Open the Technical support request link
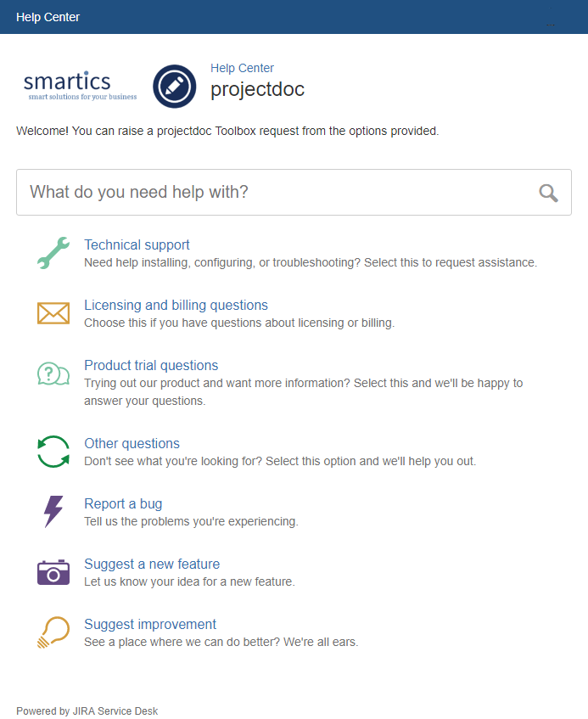The height and width of the screenshot is (719, 588). [x=137, y=245]
